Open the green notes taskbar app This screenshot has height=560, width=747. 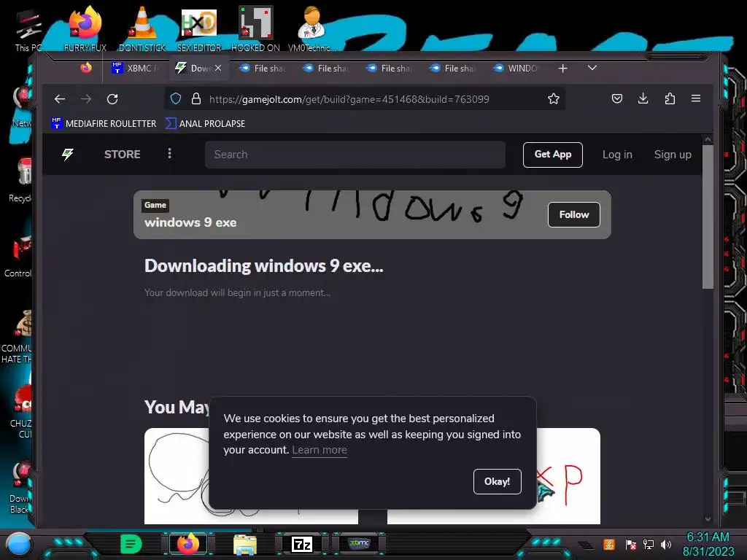coord(131,544)
